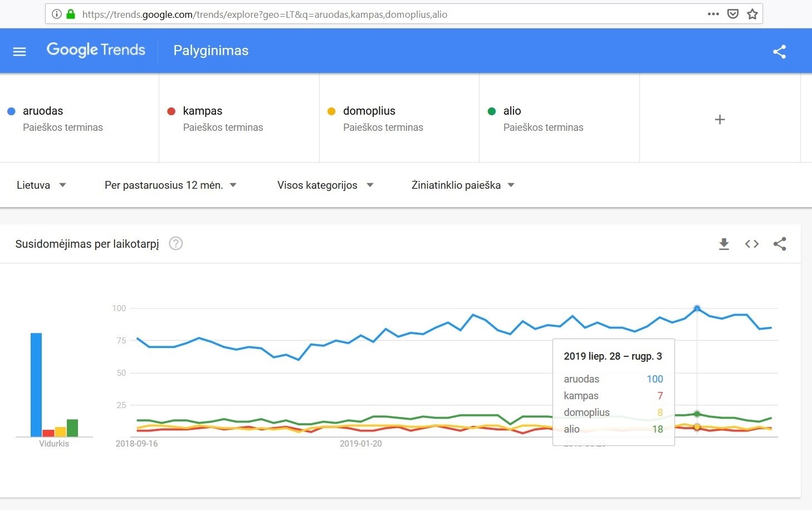The image size is (812, 510).
Task: Open the page actions three-dot menu
Action: click(713, 14)
